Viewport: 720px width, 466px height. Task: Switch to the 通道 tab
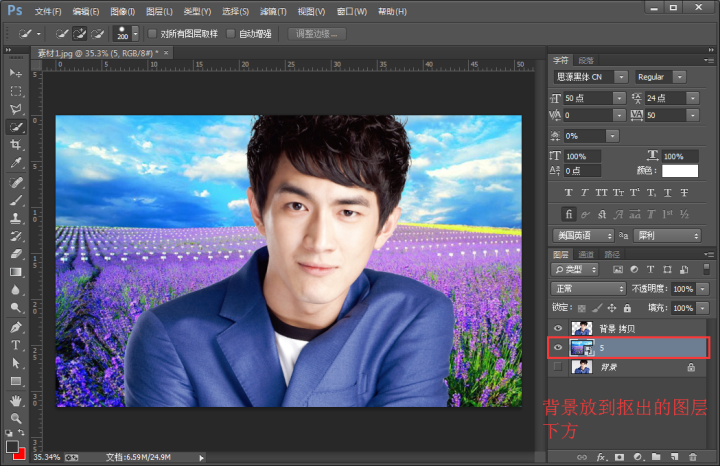point(585,255)
